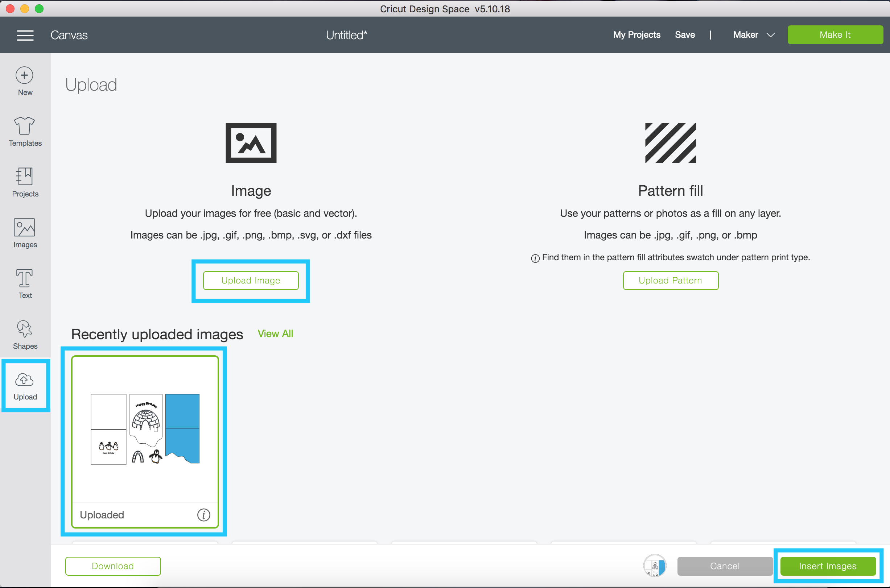
Task: Open View All uploaded images
Action: 275,334
